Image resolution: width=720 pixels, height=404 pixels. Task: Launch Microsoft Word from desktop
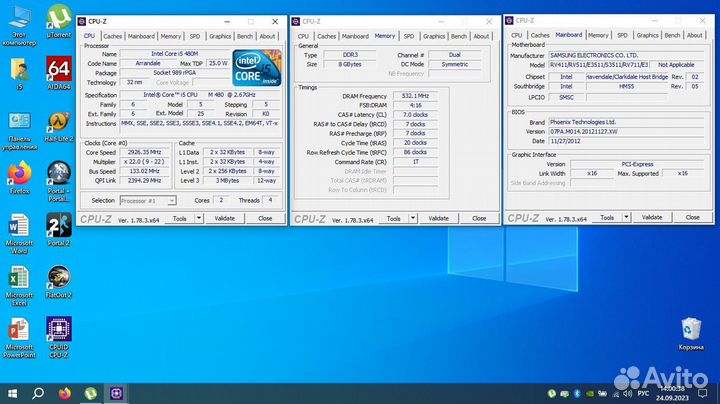tap(19, 233)
